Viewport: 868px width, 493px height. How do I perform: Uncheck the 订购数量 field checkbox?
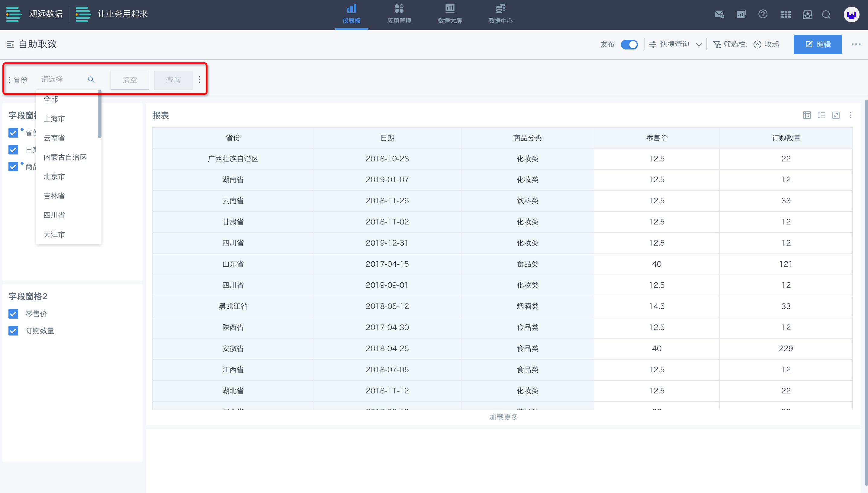pos(13,331)
